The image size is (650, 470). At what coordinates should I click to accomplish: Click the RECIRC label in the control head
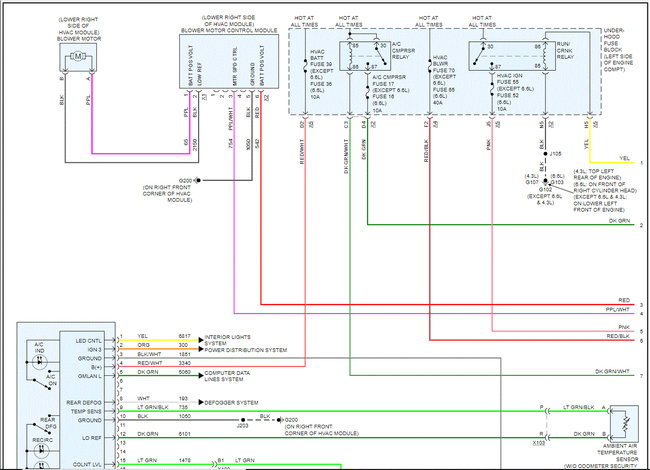[43, 440]
